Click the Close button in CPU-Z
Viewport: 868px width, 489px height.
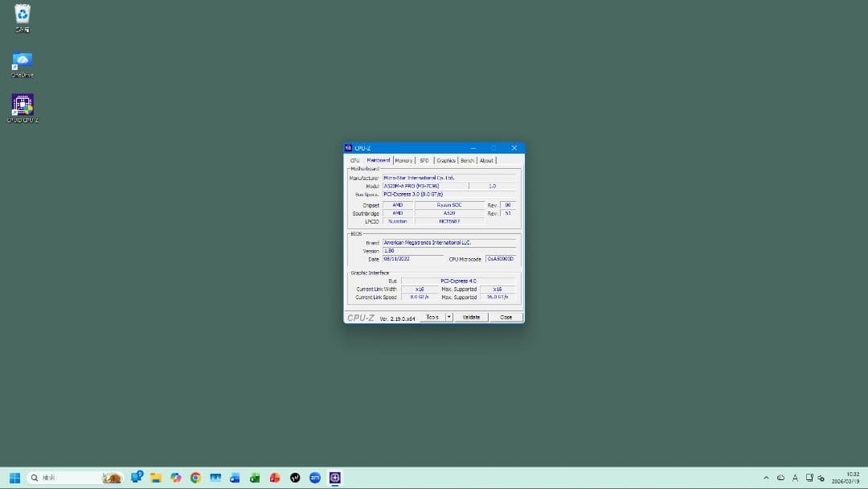506,318
